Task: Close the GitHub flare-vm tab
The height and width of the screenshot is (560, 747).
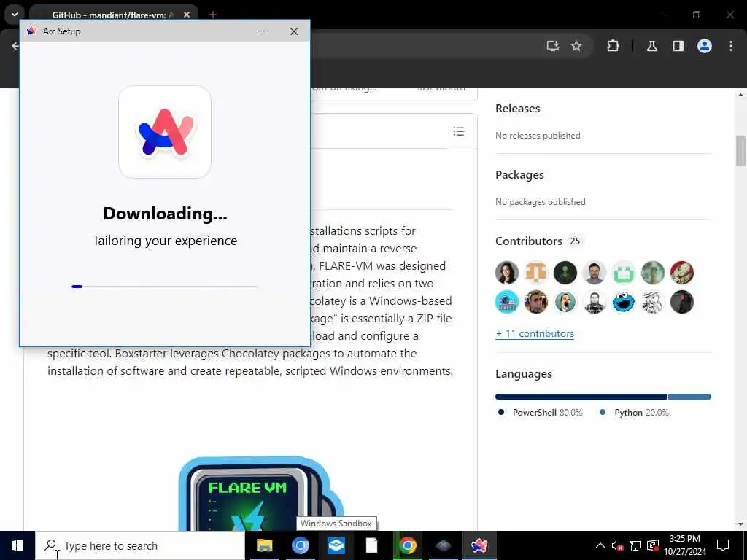Action: coord(187,15)
